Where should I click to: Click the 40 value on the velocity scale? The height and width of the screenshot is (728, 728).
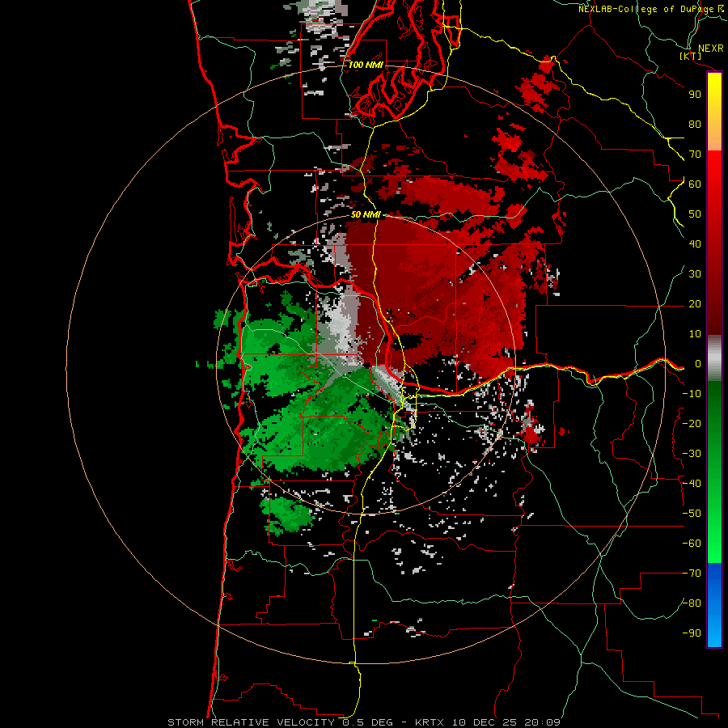coord(695,243)
